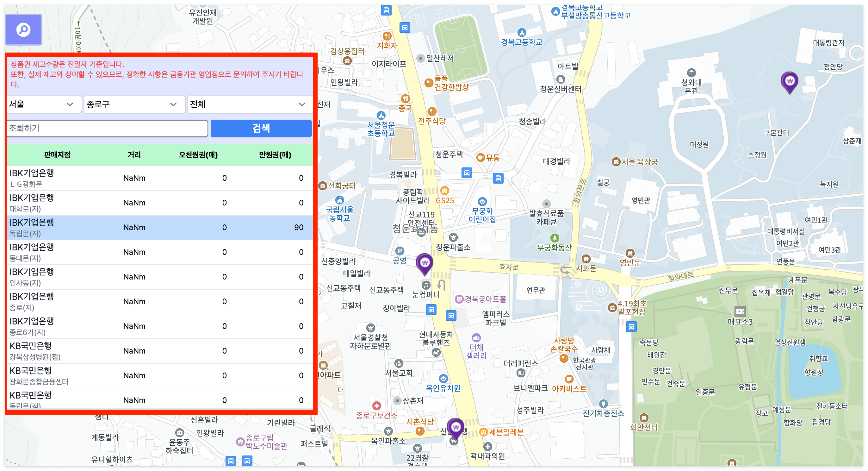Image resolution: width=868 pixels, height=471 pixels.
Task: Click the 사랑방 손칼국수 restaurant icon
Action: coord(564,358)
